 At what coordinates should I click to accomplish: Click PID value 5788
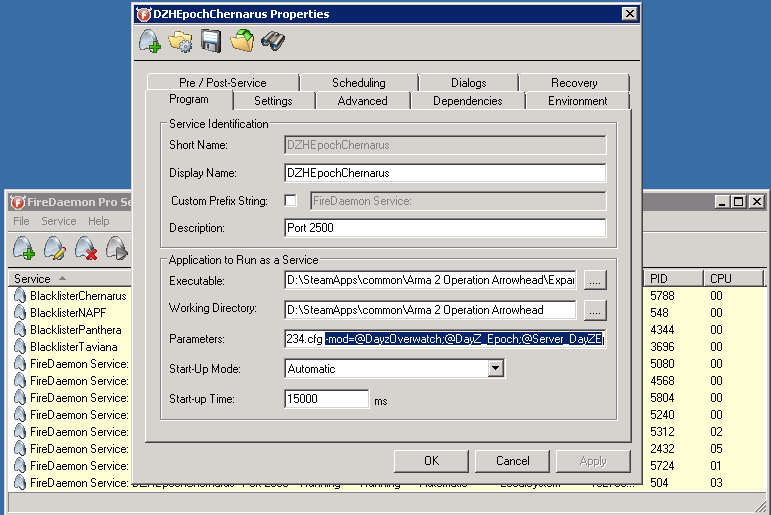tap(662, 296)
